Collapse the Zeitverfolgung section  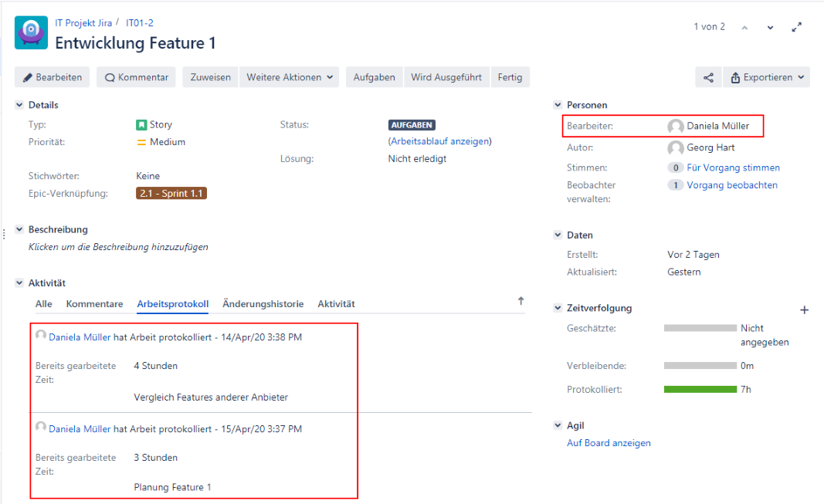(558, 308)
